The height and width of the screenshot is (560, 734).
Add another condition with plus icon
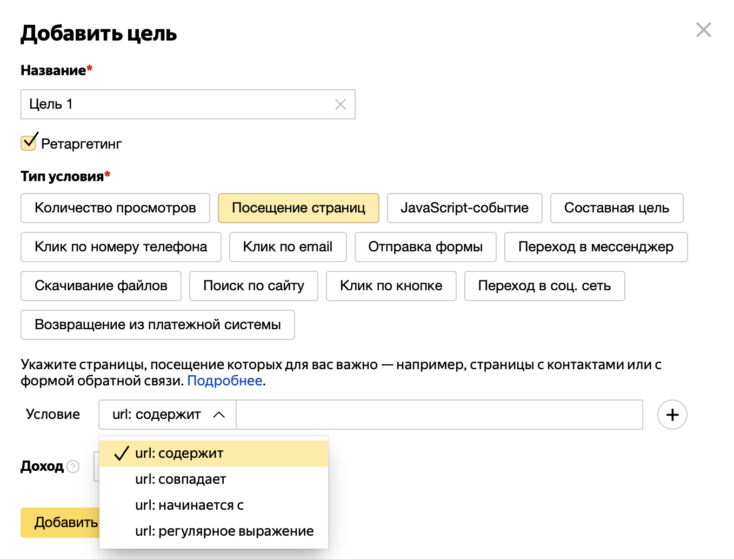(x=672, y=415)
